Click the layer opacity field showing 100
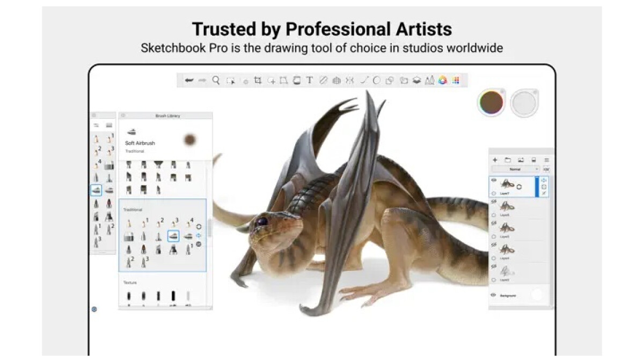This screenshot has width=644, height=362. 546,169
